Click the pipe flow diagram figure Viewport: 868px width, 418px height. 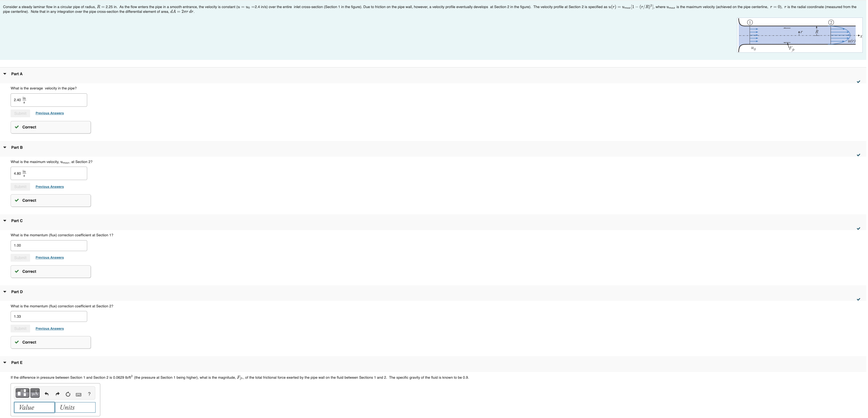(x=799, y=35)
